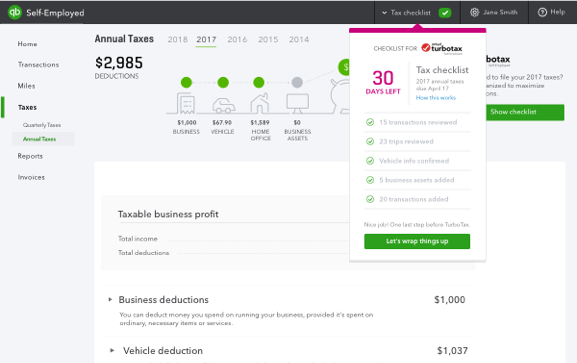Click check icon for 15 transactions reviewed
The image size is (577, 363).
point(370,122)
